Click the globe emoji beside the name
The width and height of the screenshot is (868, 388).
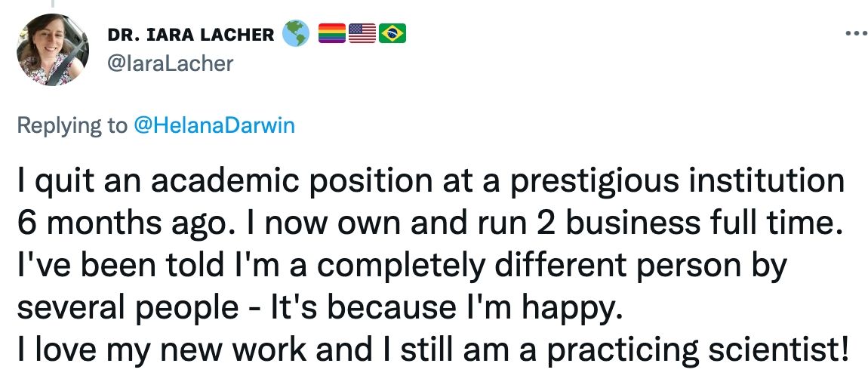pos(294,34)
